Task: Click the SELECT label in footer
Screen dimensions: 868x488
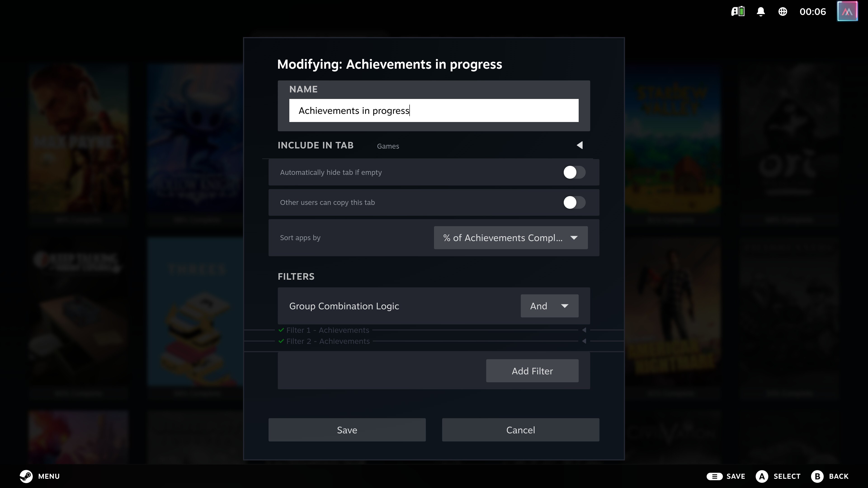Action: coord(787,476)
